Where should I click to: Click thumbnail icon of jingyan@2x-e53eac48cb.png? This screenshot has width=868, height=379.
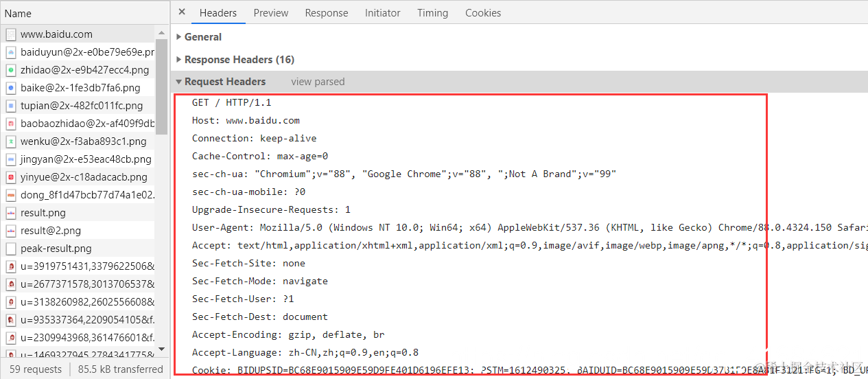tap(11, 159)
